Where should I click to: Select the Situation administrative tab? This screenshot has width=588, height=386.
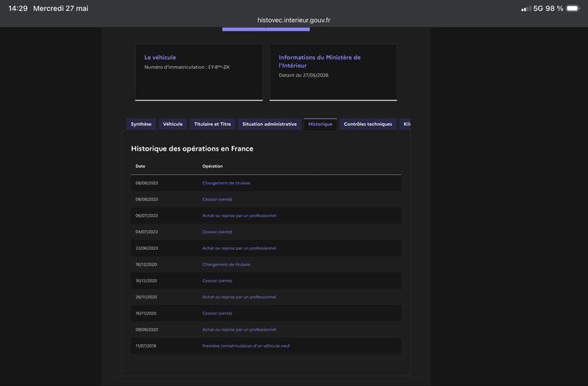269,124
